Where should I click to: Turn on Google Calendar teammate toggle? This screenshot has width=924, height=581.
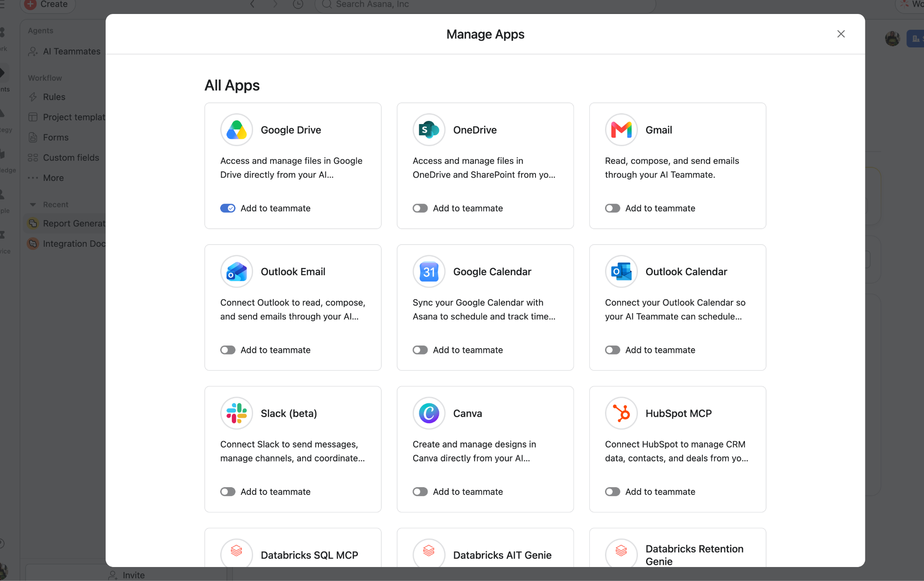tap(420, 350)
